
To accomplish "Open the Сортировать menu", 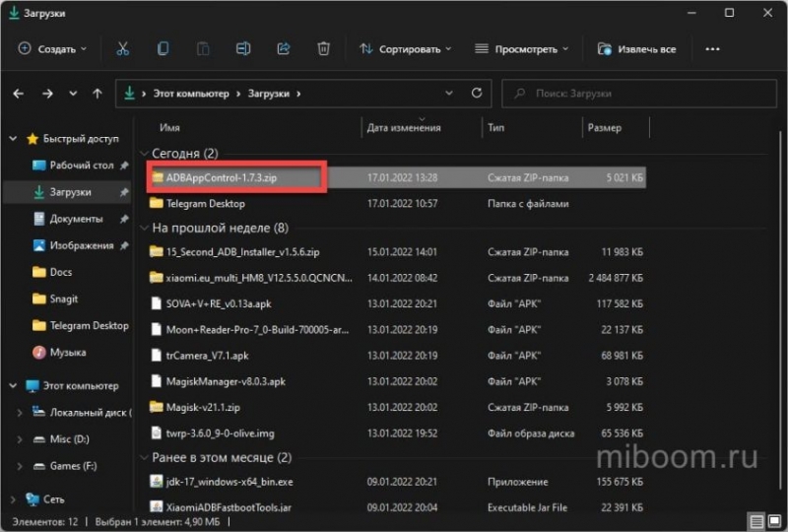I will (x=405, y=49).
